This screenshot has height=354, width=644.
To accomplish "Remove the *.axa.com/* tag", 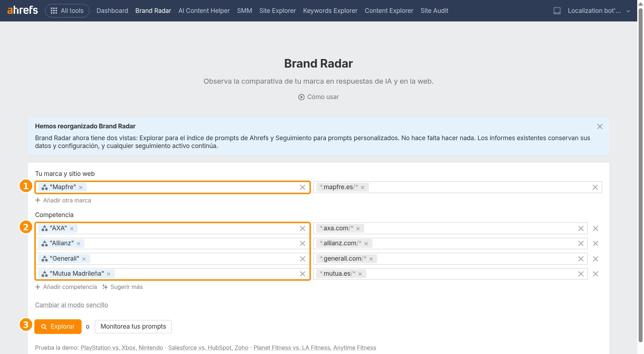I will pyautogui.click(x=358, y=228).
